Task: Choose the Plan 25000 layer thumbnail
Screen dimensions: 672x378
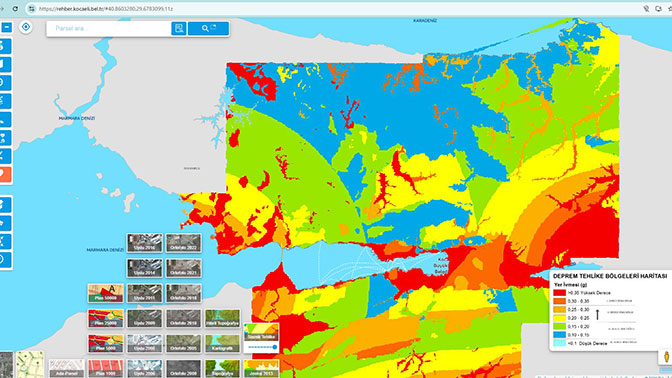Action: tap(105, 318)
